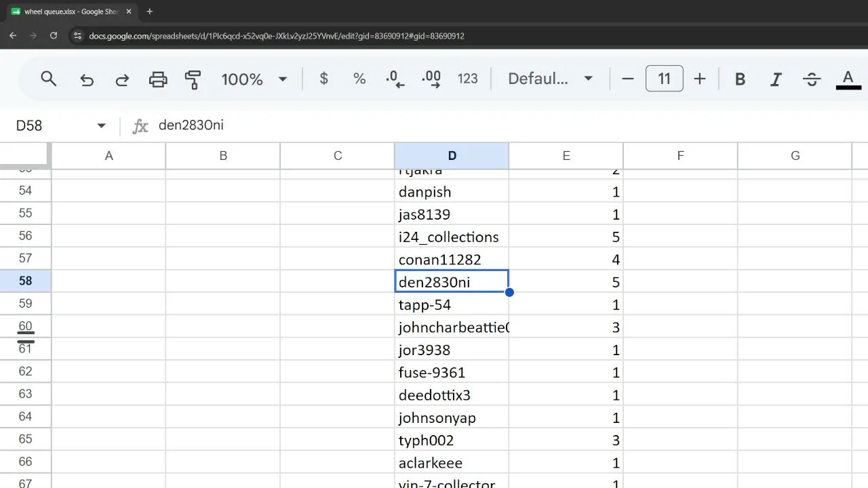Select column G header

point(795,156)
